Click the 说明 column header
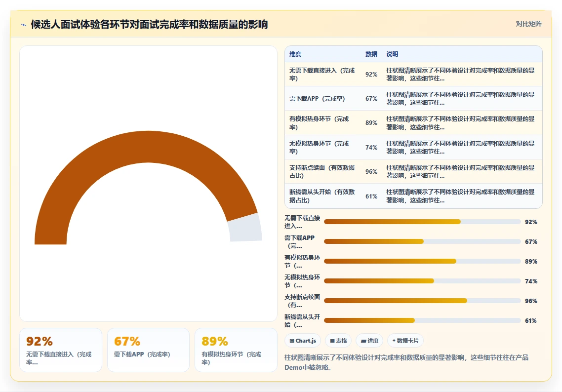Image resolution: width=562 pixels, height=392 pixels. click(392, 54)
